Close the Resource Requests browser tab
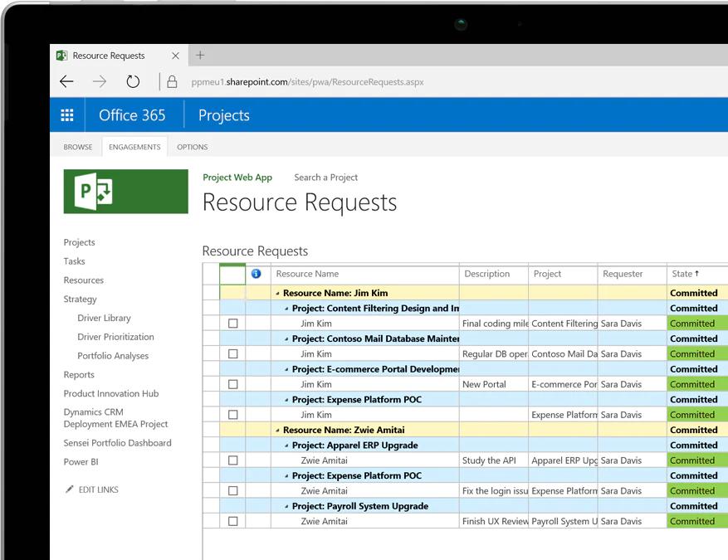728x560 pixels. tap(175, 56)
